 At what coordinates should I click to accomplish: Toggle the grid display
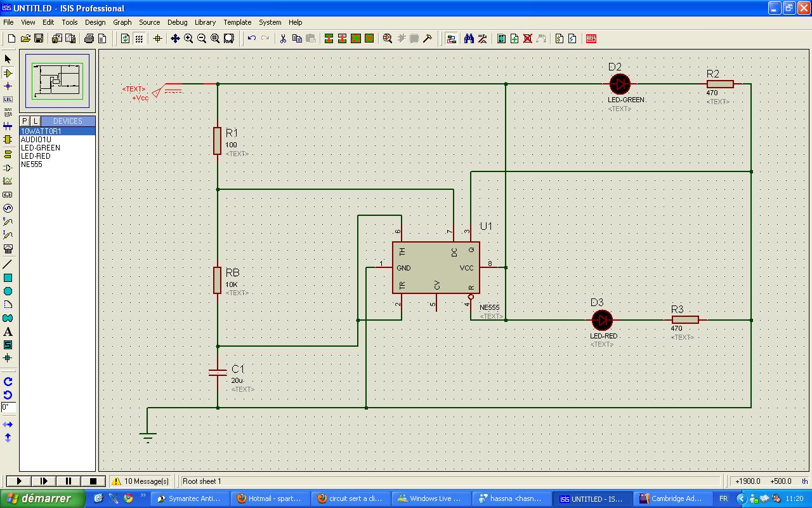click(x=139, y=39)
